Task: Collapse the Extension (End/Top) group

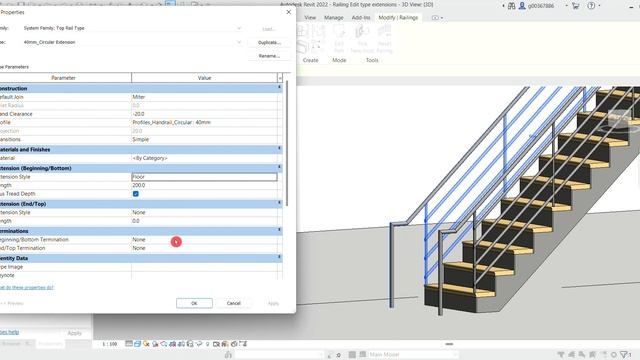Action: coord(280,203)
